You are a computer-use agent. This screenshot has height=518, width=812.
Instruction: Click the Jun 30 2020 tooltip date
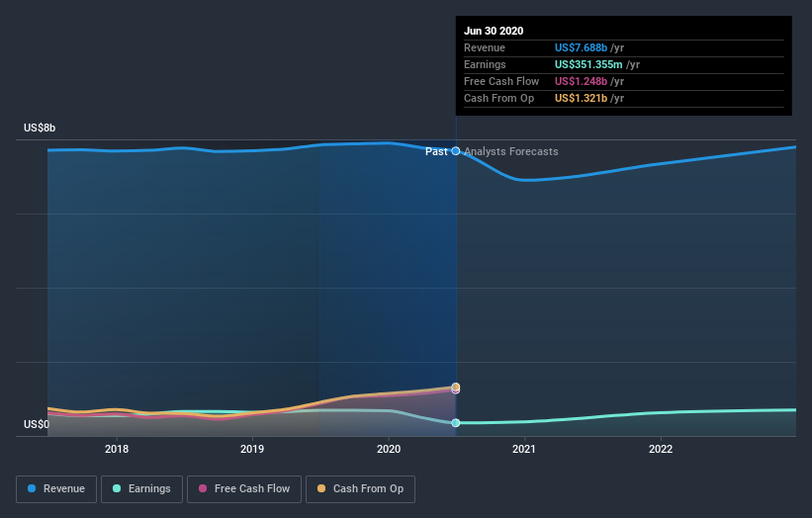494,31
